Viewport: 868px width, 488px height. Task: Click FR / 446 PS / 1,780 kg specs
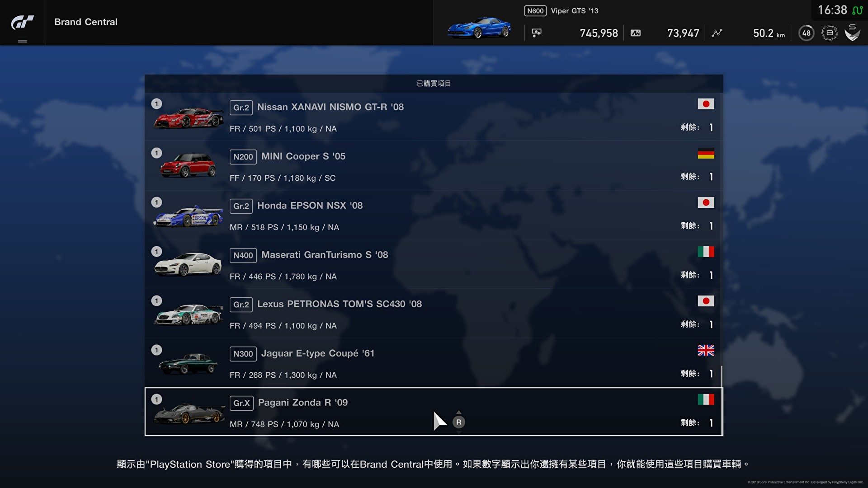click(x=283, y=277)
